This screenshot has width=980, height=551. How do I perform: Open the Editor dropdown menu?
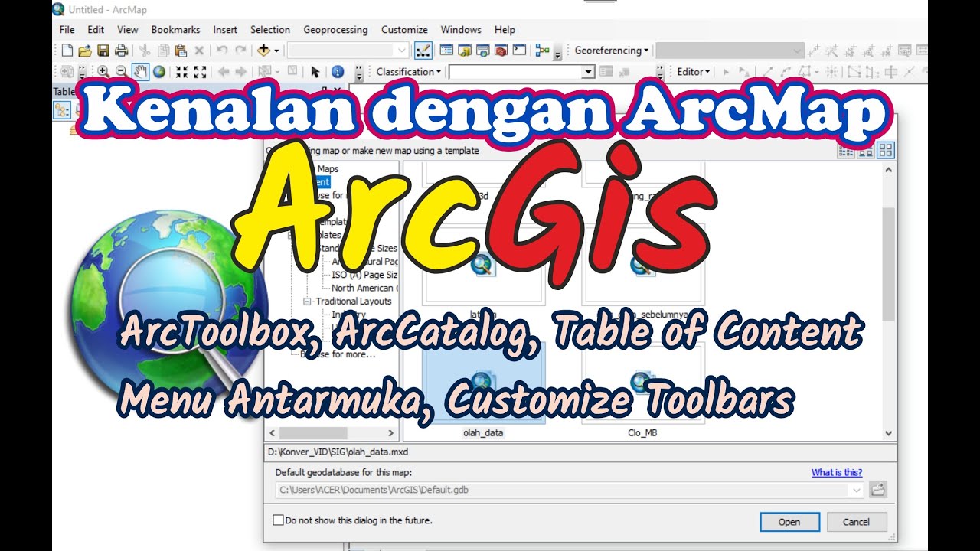[x=693, y=72]
